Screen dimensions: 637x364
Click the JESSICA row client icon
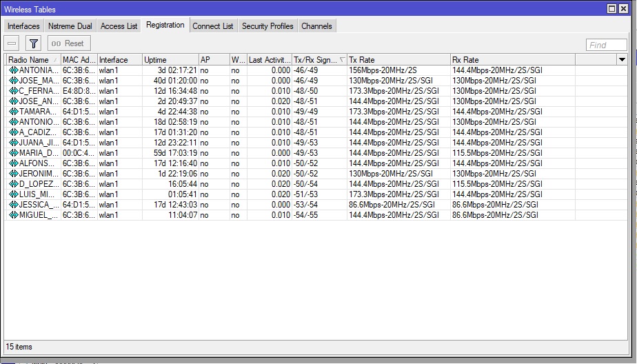pos(13,204)
